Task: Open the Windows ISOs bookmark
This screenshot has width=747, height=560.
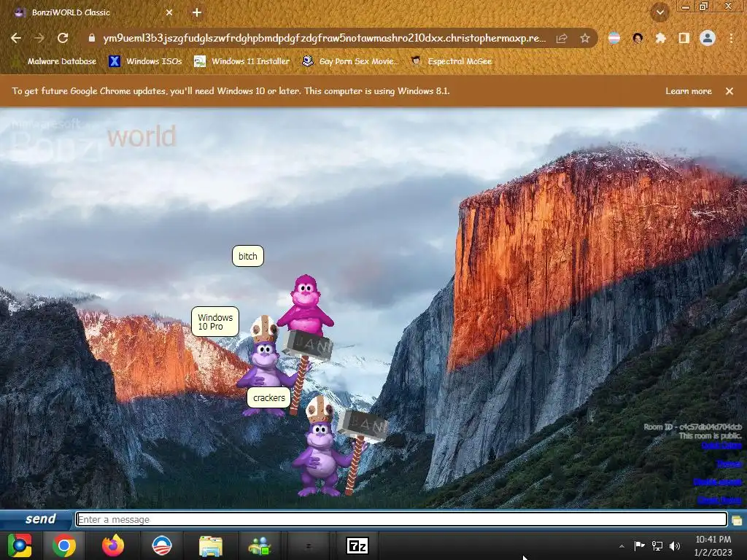Action: 146,61
